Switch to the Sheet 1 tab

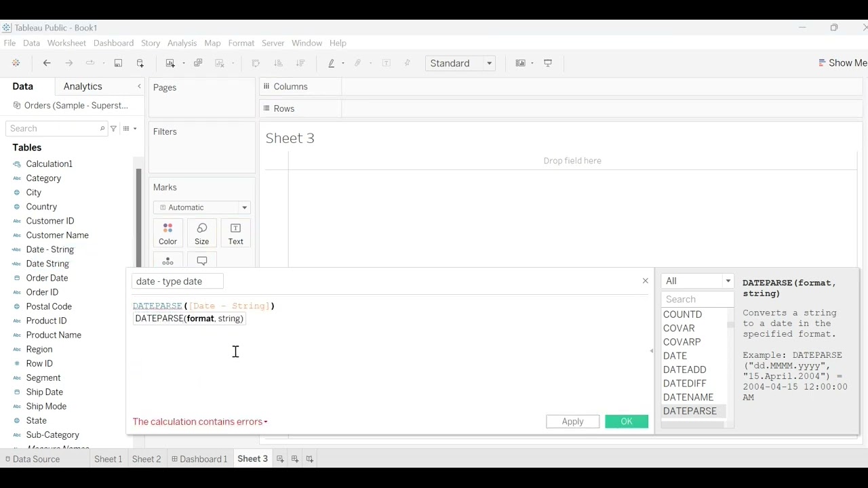point(108,459)
